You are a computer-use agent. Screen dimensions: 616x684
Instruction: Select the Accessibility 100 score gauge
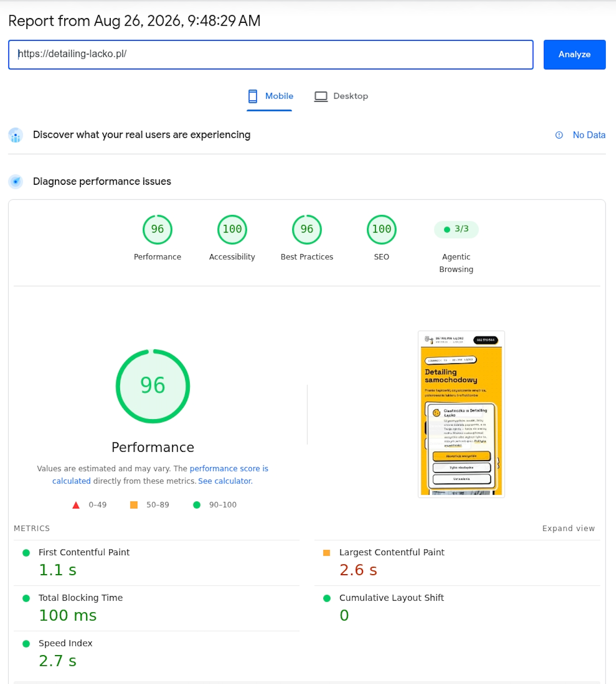pyautogui.click(x=232, y=229)
